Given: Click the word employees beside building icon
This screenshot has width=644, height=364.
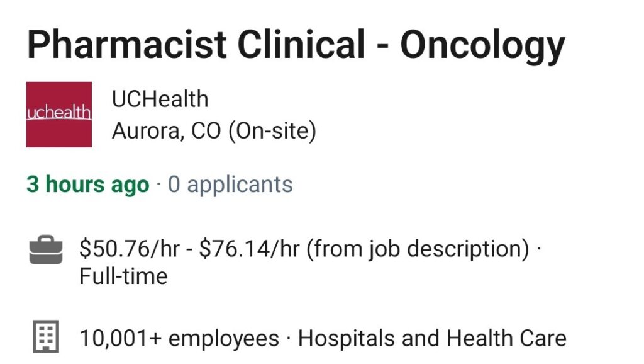Looking at the screenshot, I should point(224,339).
